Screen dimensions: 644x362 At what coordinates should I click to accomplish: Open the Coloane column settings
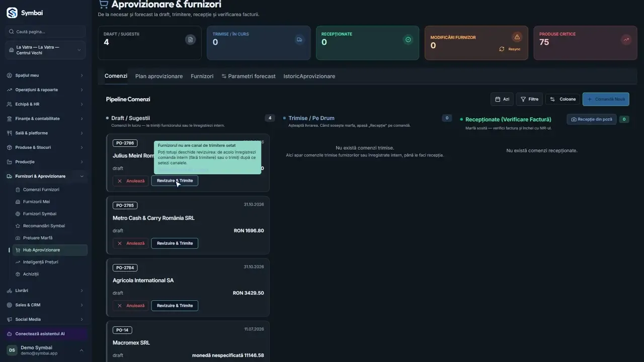(563, 99)
